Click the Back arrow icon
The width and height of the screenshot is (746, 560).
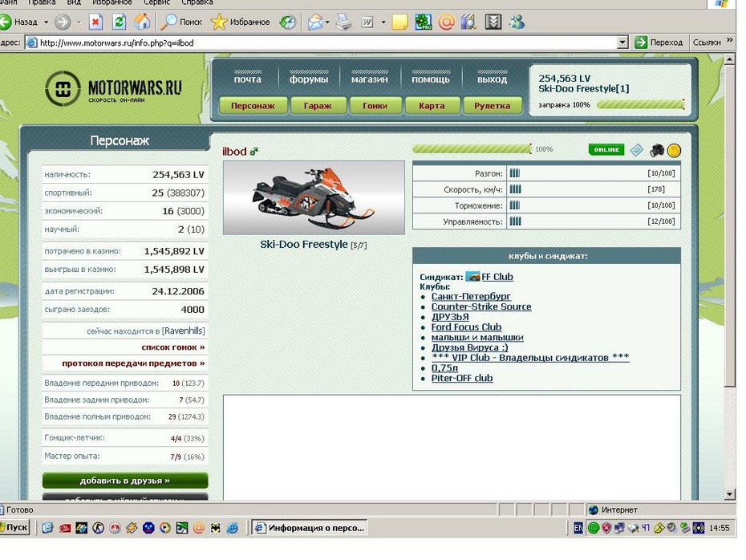pos(5,22)
